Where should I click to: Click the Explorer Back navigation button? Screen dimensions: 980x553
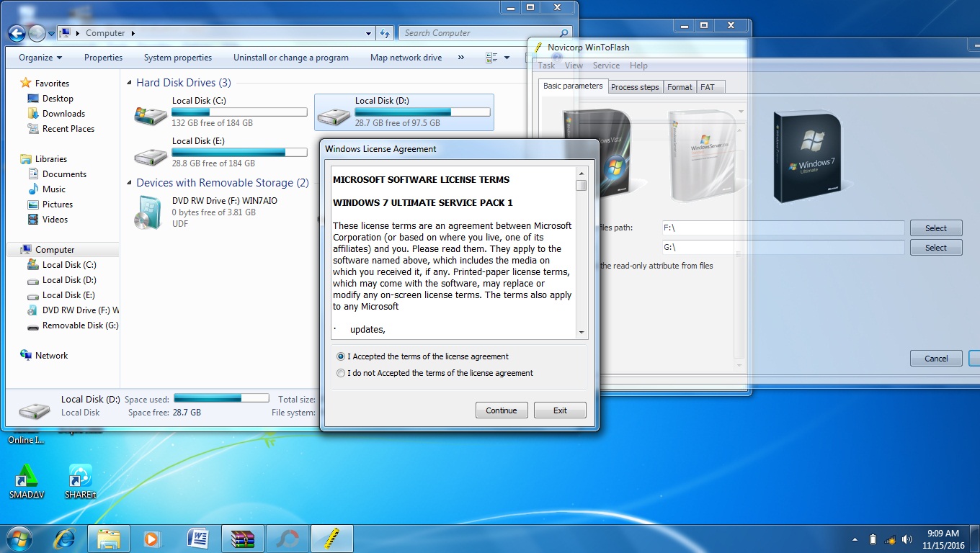click(17, 33)
